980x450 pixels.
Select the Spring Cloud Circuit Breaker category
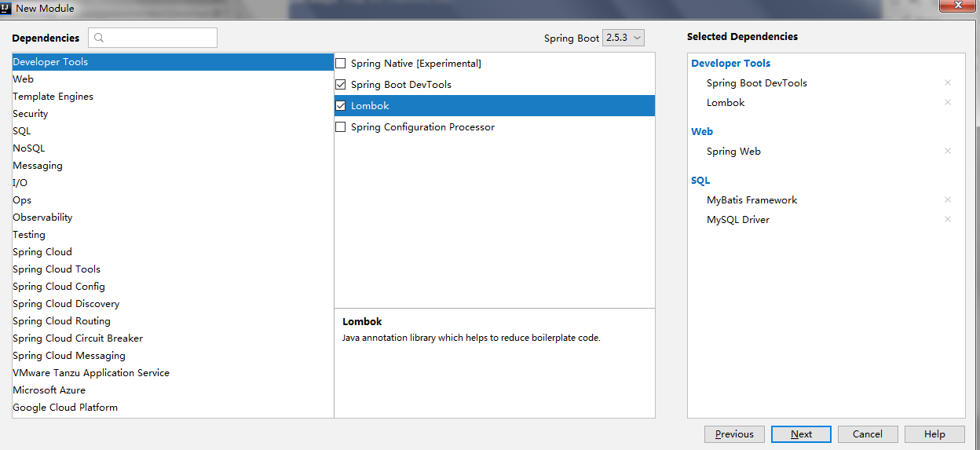click(x=173, y=338)
